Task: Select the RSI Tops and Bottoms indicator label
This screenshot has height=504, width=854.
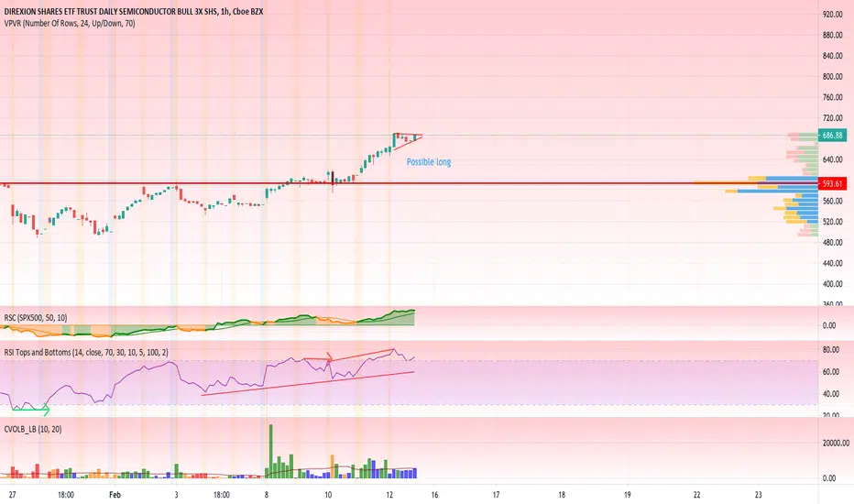Action: (86, 353)
